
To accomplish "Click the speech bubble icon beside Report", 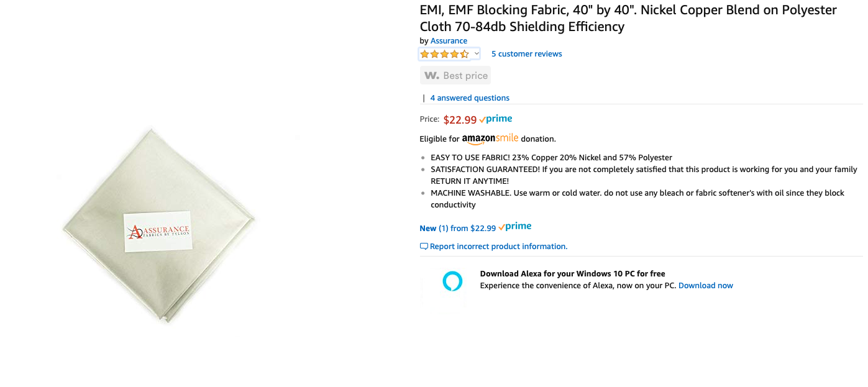I will click(424, 247).
